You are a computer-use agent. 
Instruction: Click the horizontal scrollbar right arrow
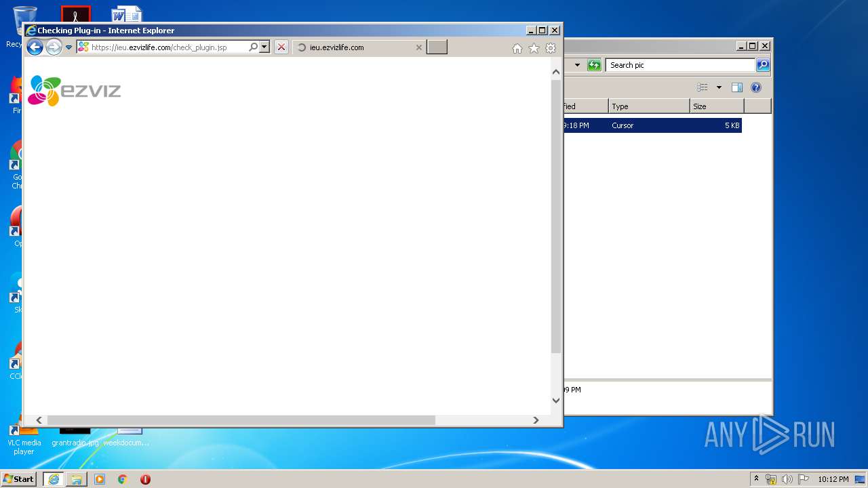point(536,420)
